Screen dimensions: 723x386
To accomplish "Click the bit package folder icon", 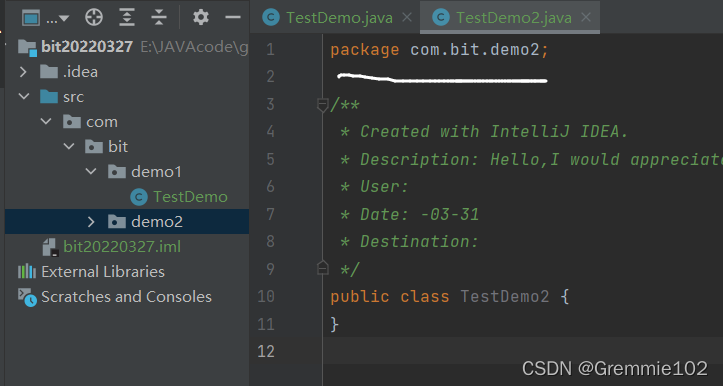I will (x=94, y=147).
